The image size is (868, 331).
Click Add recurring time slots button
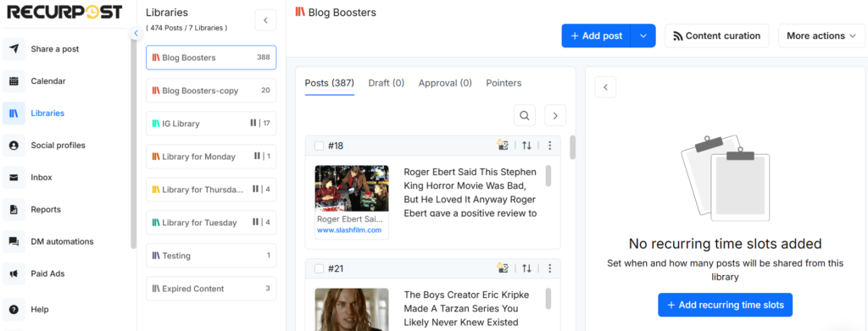pyautogui.click(x=726, y=305)
